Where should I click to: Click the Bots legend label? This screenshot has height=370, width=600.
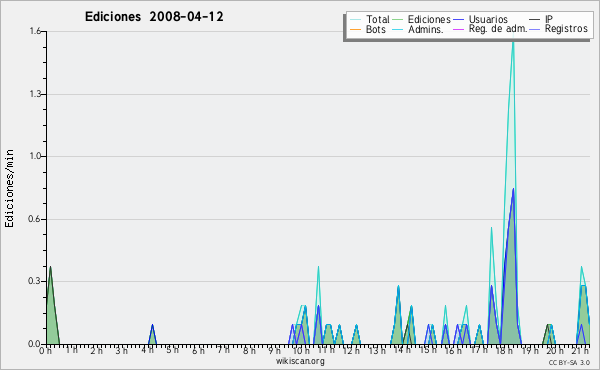[x=375, y=29]
